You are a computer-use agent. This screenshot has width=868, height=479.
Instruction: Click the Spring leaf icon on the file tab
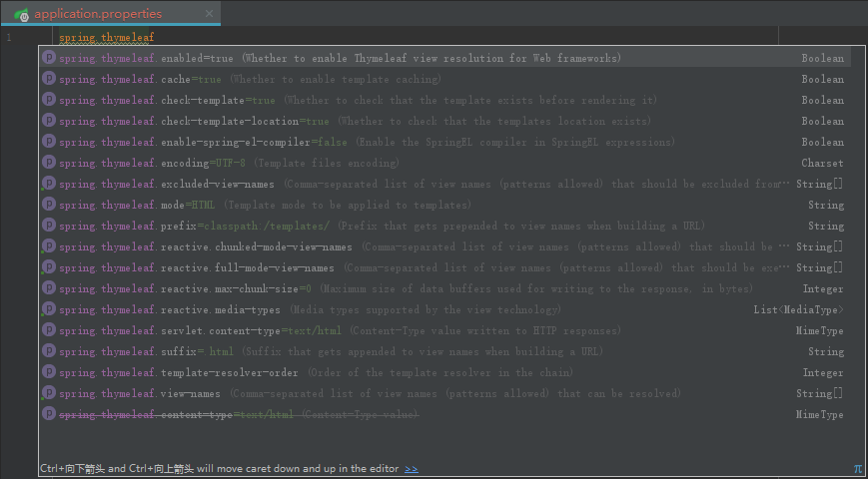click(x=22, y=14)
